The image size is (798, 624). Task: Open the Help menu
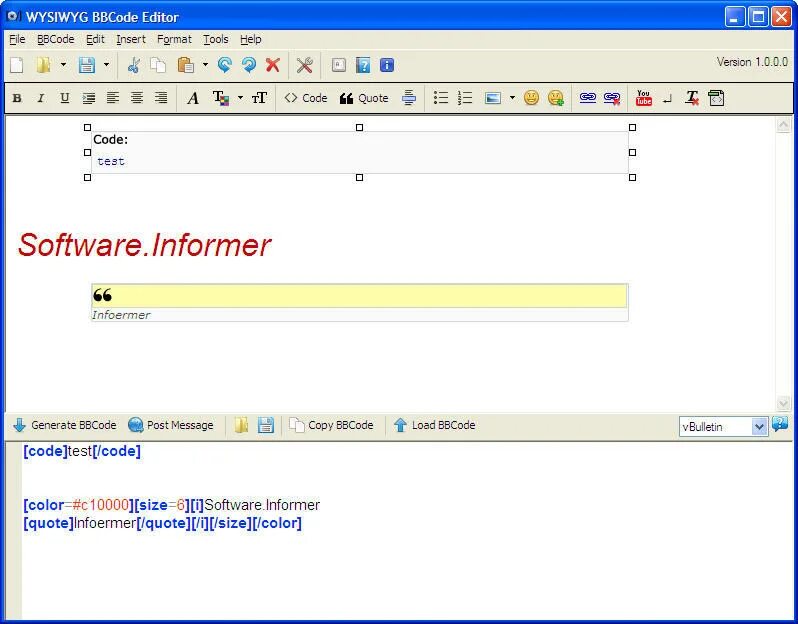(x=250, y=39)
